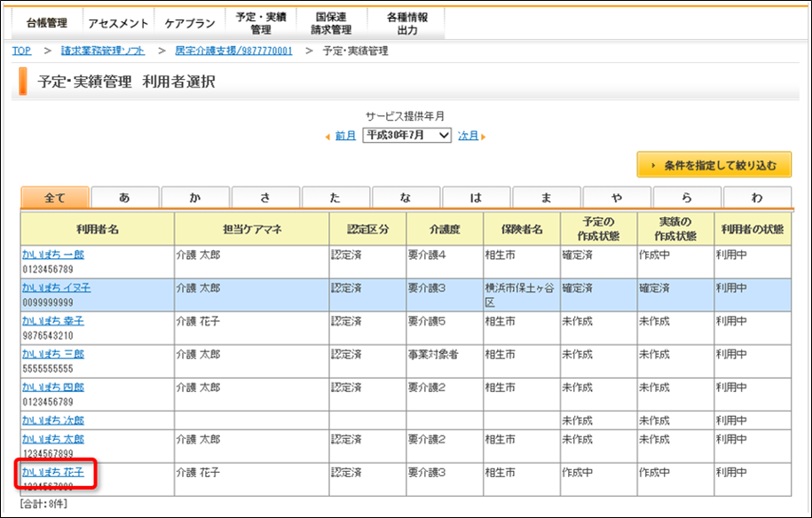Click 請求業務管理ソフト breadcrumb link
The height and width of the screenshot is (518, 812).
[x=103, y=51]
